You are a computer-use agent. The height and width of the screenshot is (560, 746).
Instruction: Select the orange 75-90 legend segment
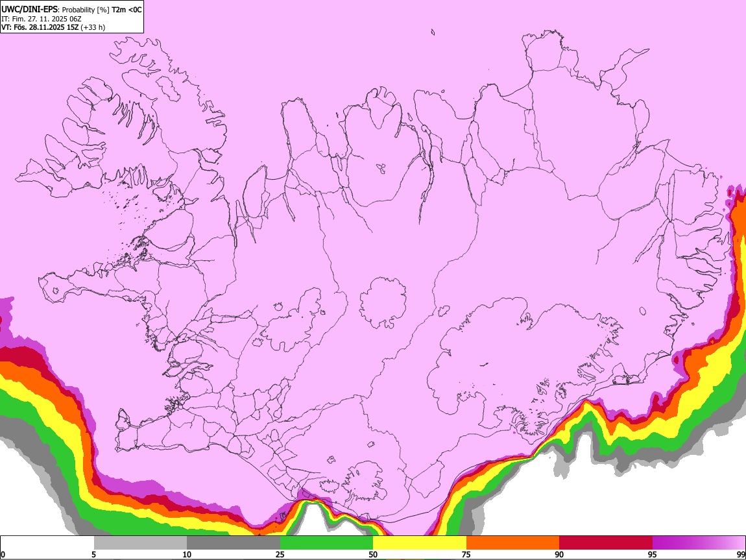(x=512, y=543)
